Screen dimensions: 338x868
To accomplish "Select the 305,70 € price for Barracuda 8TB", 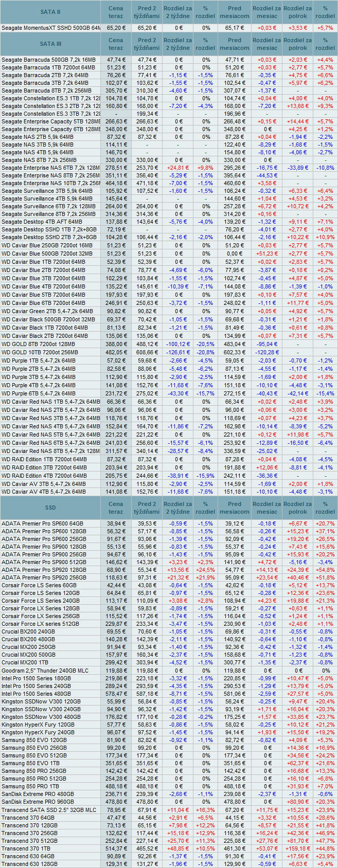I will point(116,91).
